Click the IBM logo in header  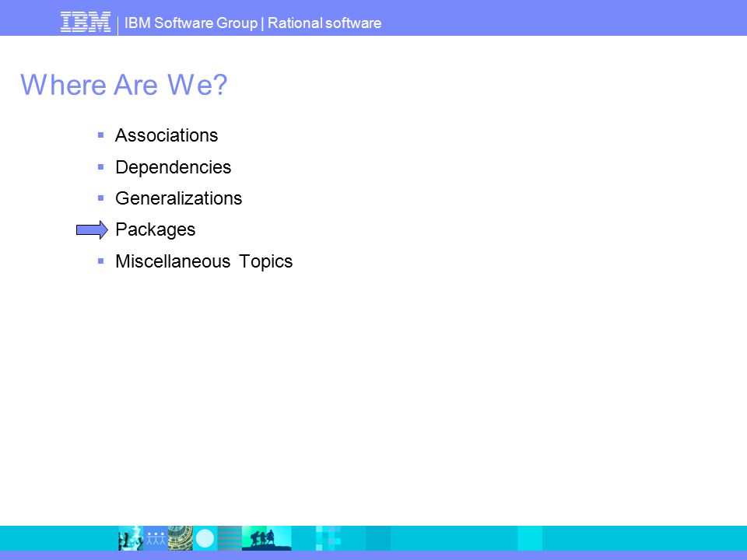(86, 23)
